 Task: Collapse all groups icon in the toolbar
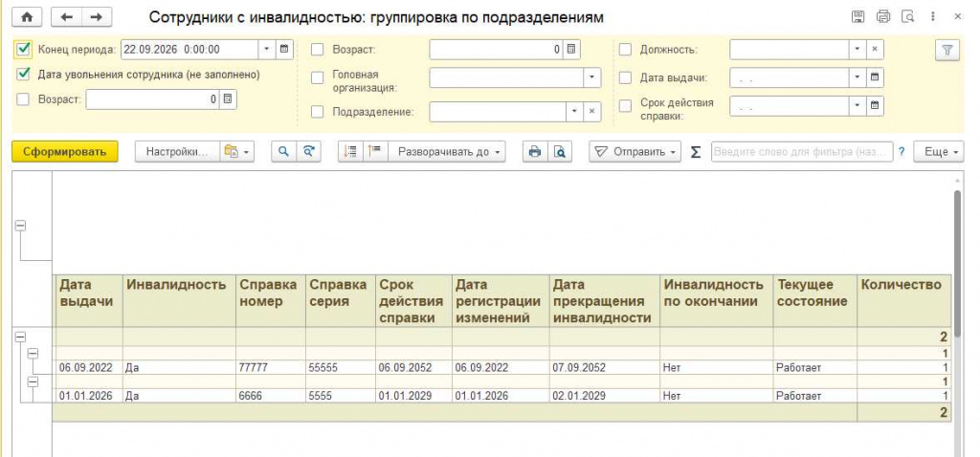coord(375,151)
